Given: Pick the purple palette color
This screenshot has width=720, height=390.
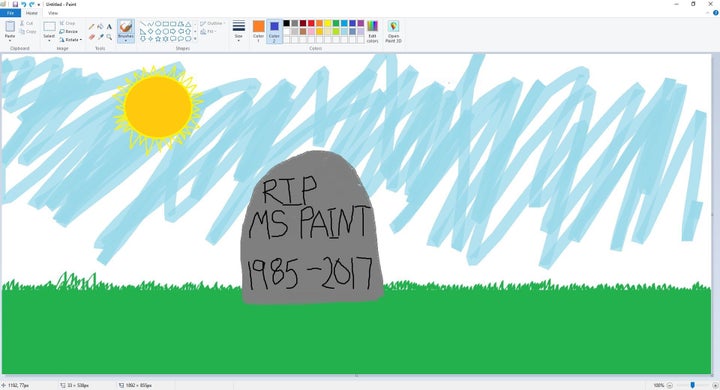Looking at the screenshot, I should tap(360, 23).
